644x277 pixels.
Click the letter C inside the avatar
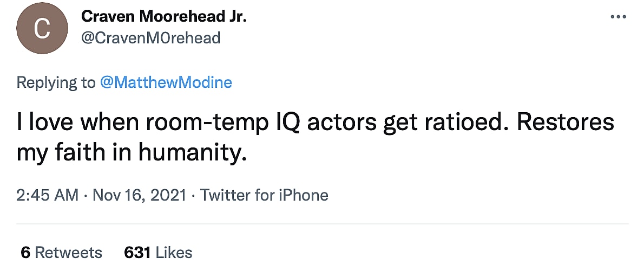pos(42,29)
